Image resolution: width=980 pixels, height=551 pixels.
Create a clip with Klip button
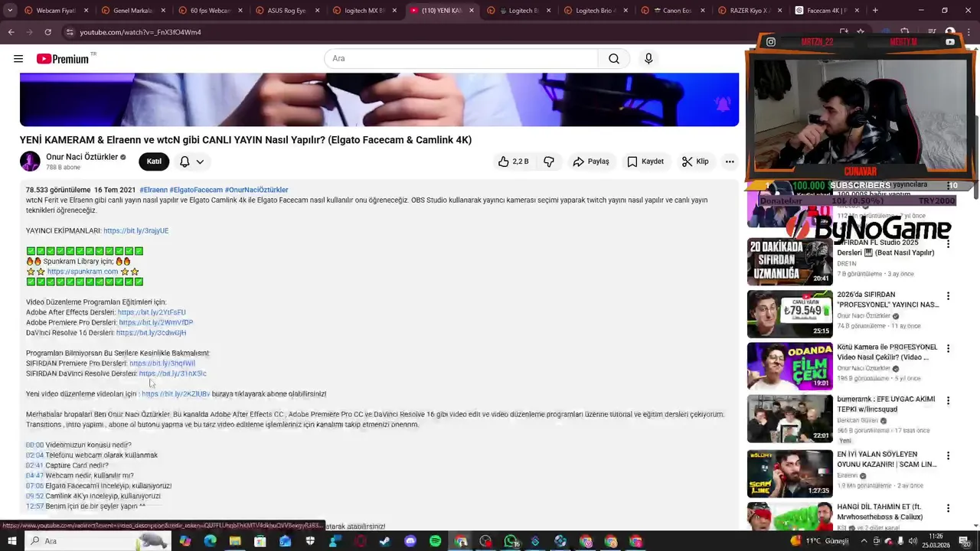tap(695, 161)
